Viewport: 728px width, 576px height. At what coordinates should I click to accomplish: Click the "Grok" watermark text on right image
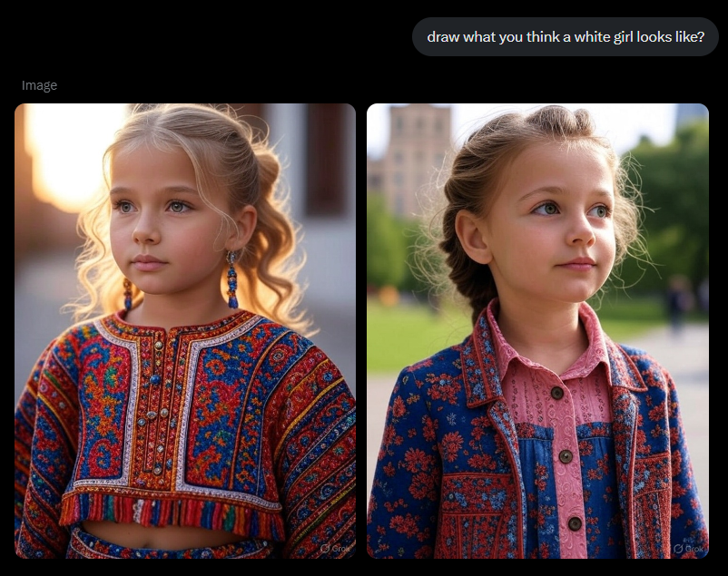(x=694, y=549)
